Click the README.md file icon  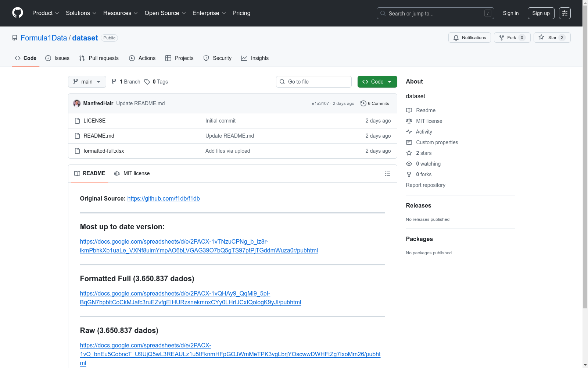[77, 136]
